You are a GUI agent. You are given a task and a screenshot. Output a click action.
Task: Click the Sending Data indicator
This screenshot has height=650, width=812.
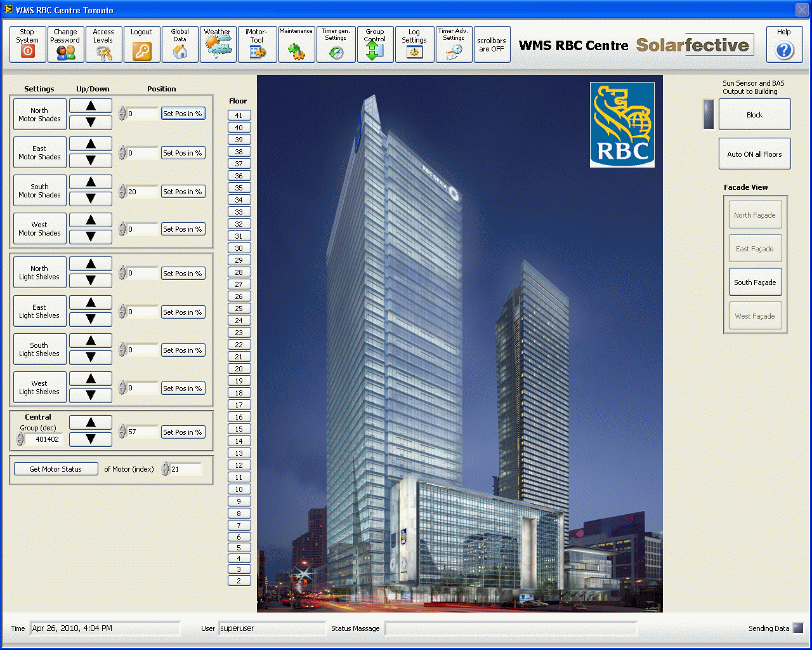[798, 628]
